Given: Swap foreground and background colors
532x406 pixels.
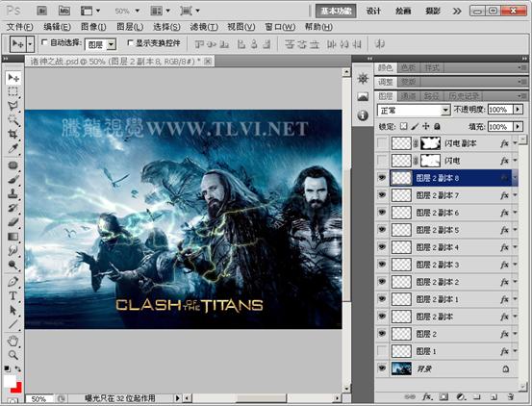Looking at the screenshot, I should pyautogui.click(x=18, y=369).
